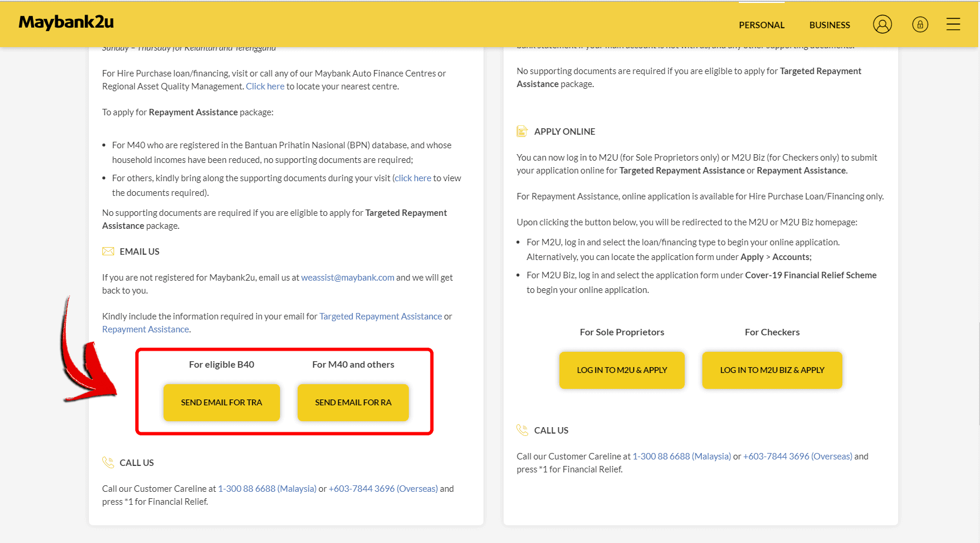Viewport: 980px width, 543px height.
Task: Click the padlock login icon
Action: (920, 24)
